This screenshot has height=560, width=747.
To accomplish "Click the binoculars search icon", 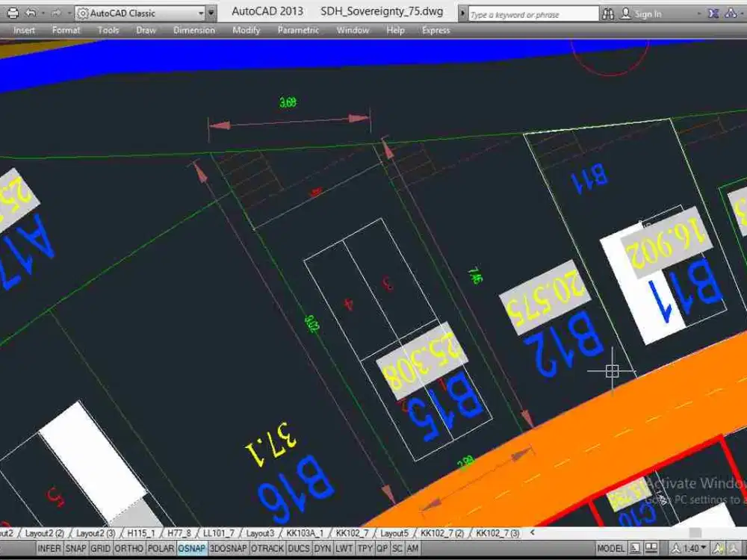I will pos(608,13).
